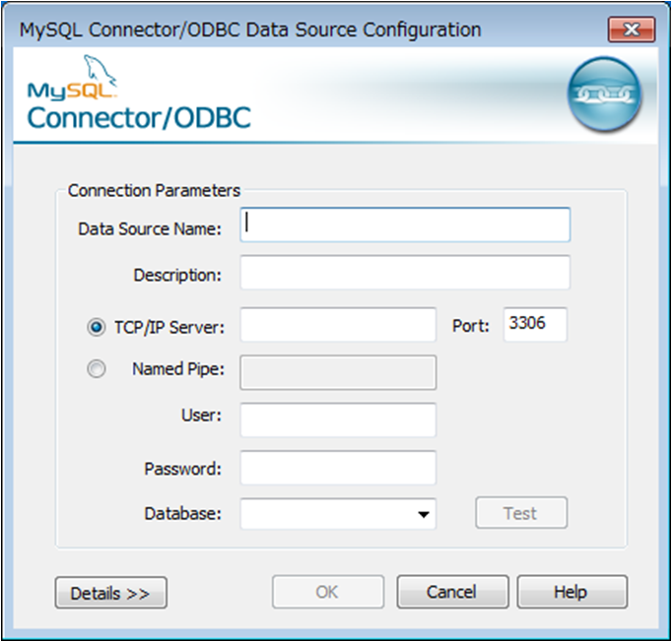This screenshot has width=672, height=642.
Task: Close the Data Source Configuration dialog
Action: [632, 30]
